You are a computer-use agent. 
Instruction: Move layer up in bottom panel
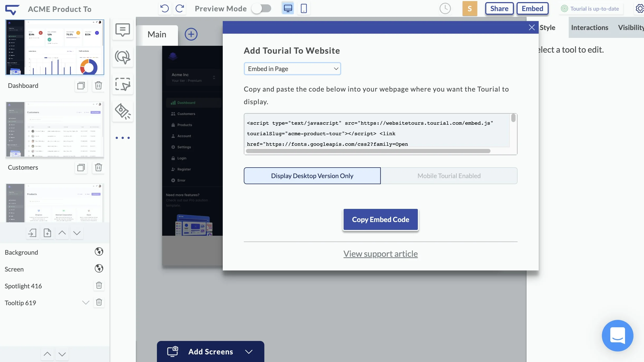coord(47,354)
